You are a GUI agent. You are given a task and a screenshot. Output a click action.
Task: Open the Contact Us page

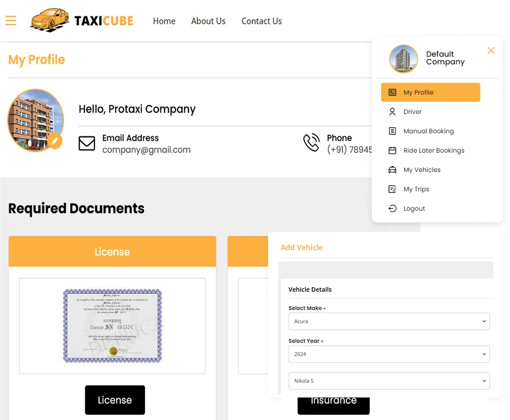(261, 21)
